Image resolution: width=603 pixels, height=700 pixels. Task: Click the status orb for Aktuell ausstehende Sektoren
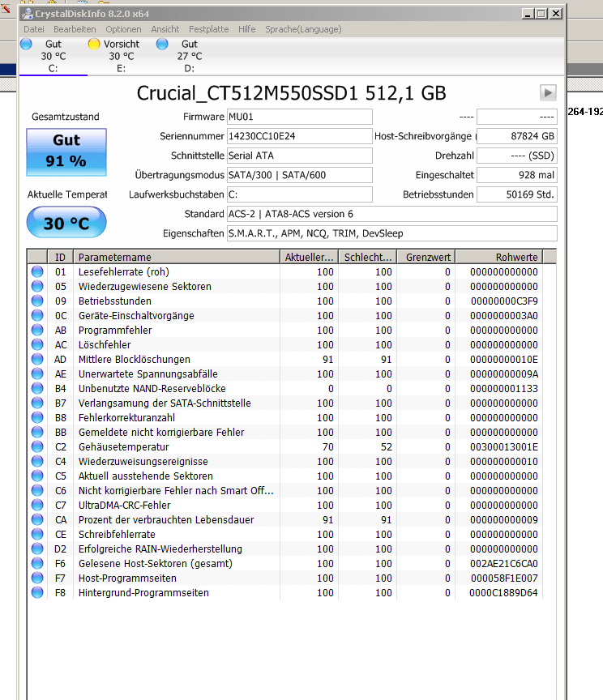(37, 476)
